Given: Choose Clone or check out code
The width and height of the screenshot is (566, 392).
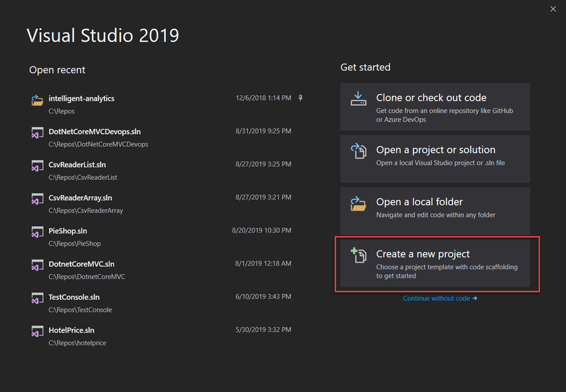Looking at the screenshot, I should click(x=436, y=107).
